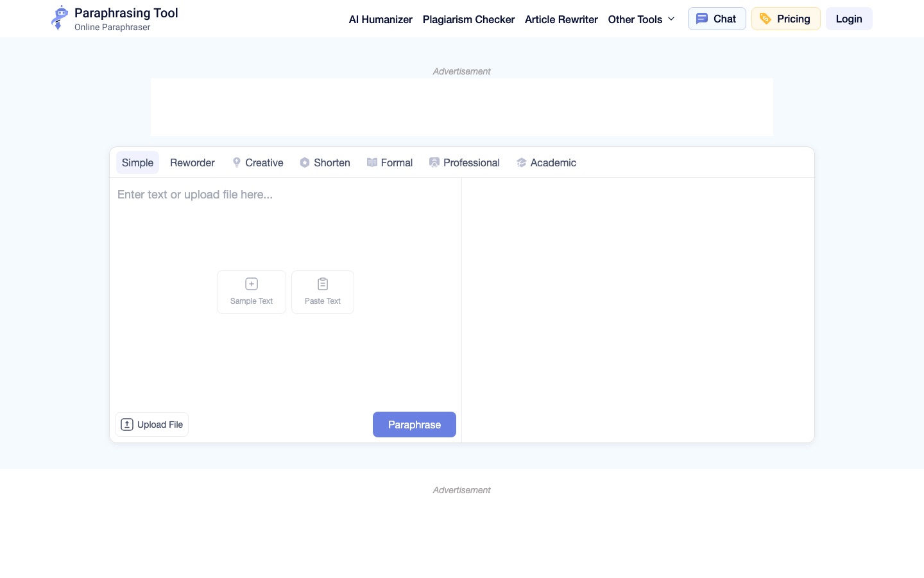
Task: Choose the Academic mode tab
Action: (546, 162)
